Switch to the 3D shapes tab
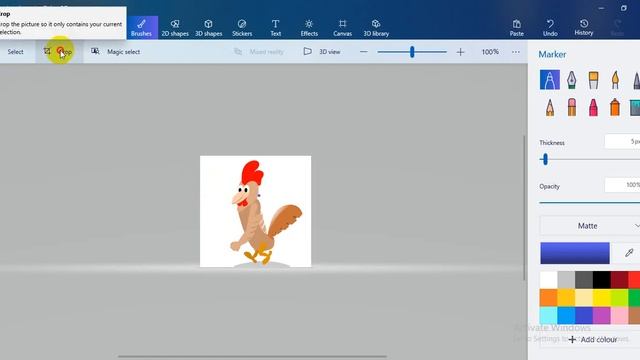This screenshot has height=360, width=640. click(209, 28)
